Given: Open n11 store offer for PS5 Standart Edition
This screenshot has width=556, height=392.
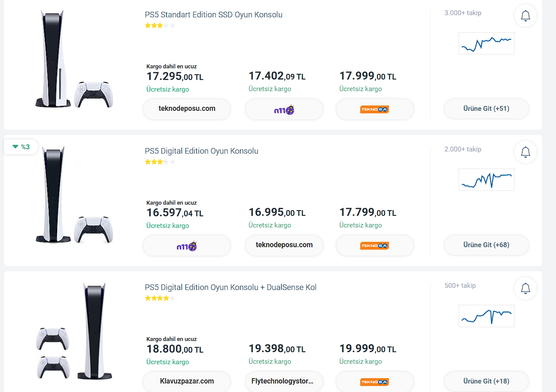Looking at the screenshot, I should 284,110.
